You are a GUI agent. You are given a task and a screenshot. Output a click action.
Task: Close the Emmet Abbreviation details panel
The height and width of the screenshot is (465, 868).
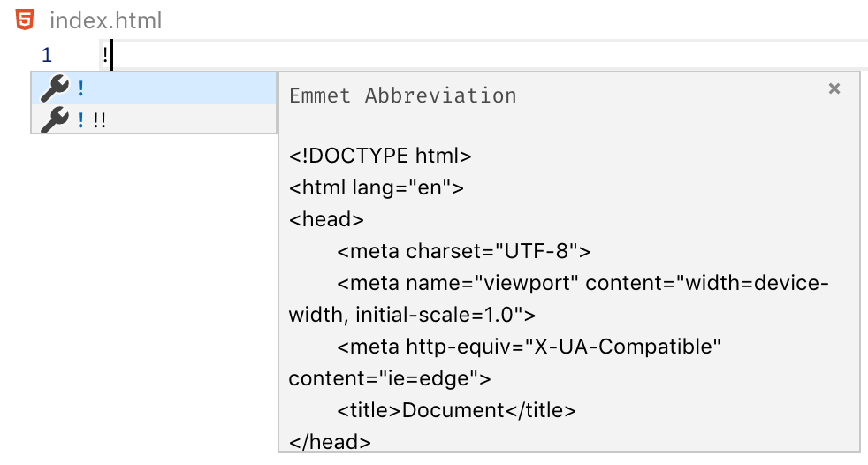(834, 88)
